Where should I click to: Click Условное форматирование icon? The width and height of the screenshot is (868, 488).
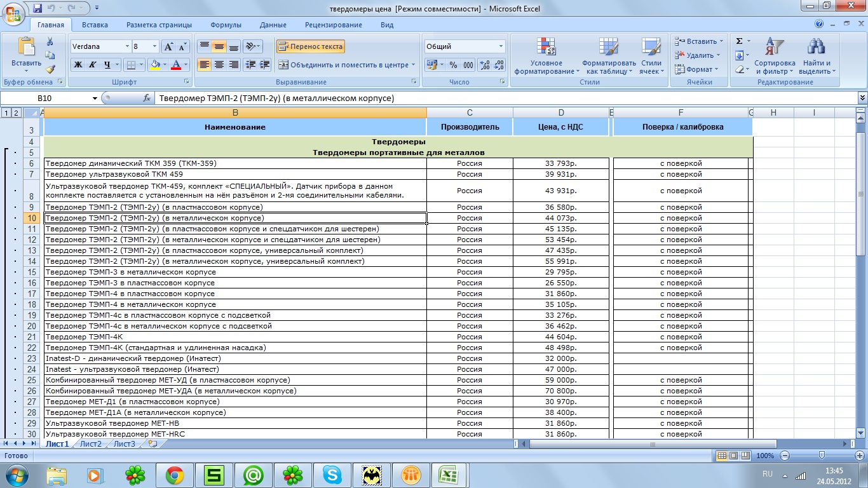pos(546,56)
